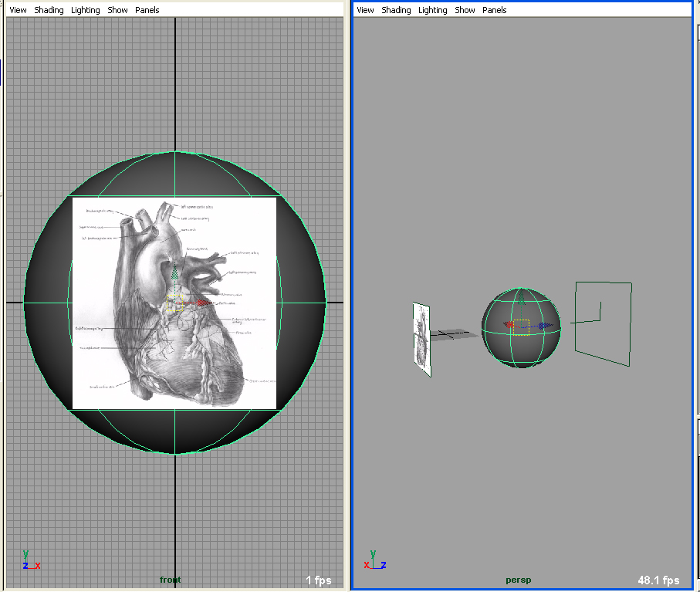The height and width of the screenshot is (592, 700).
Task: Click the persp view axis orientation indicator
Action: [375, 560]
